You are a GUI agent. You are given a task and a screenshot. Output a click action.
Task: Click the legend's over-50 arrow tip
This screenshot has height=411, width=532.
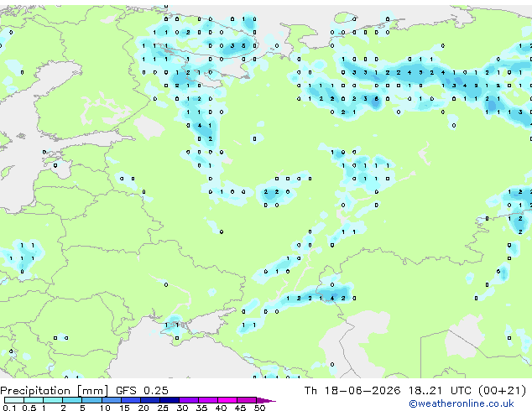(x=266, y=400)
